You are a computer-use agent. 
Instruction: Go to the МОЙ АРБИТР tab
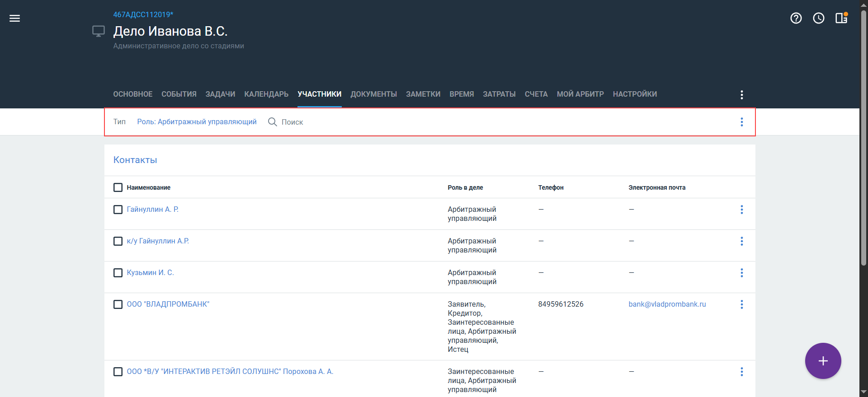click(x=580, y=94)
